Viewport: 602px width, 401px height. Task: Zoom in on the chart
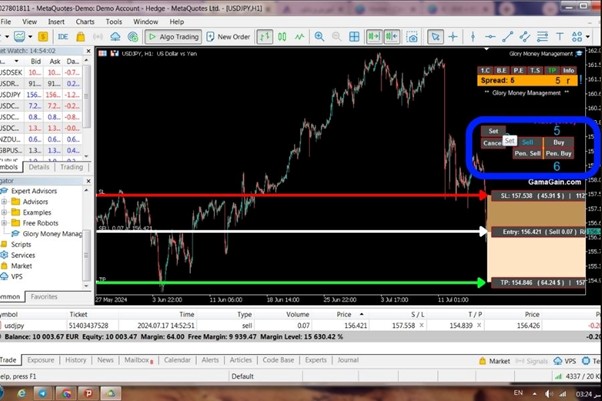[x=319, y=37]
